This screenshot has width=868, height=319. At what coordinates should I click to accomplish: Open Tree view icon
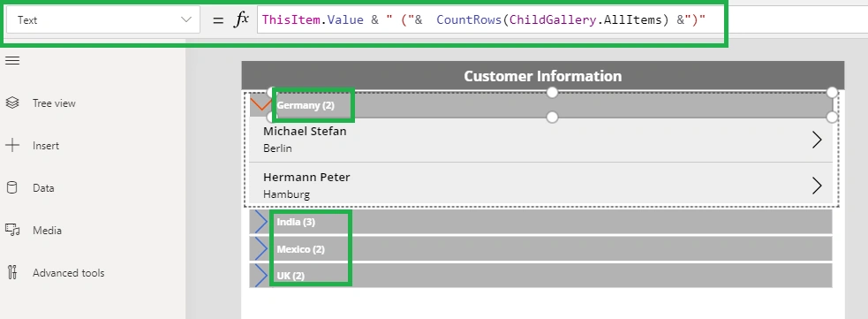point(12,103)
